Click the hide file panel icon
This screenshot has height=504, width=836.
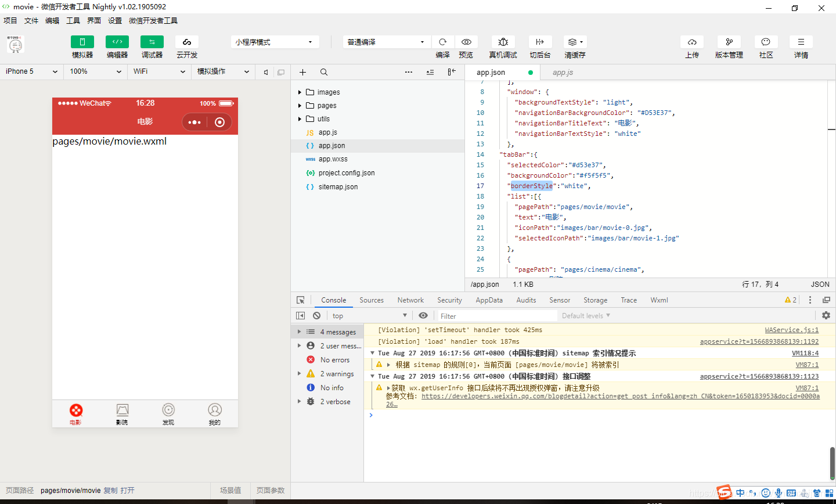click(x=452, y=72)
